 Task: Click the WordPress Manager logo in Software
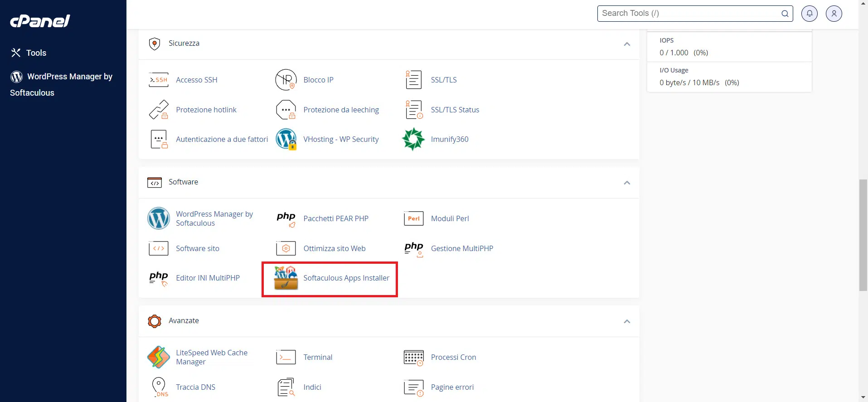coord(159,218)
